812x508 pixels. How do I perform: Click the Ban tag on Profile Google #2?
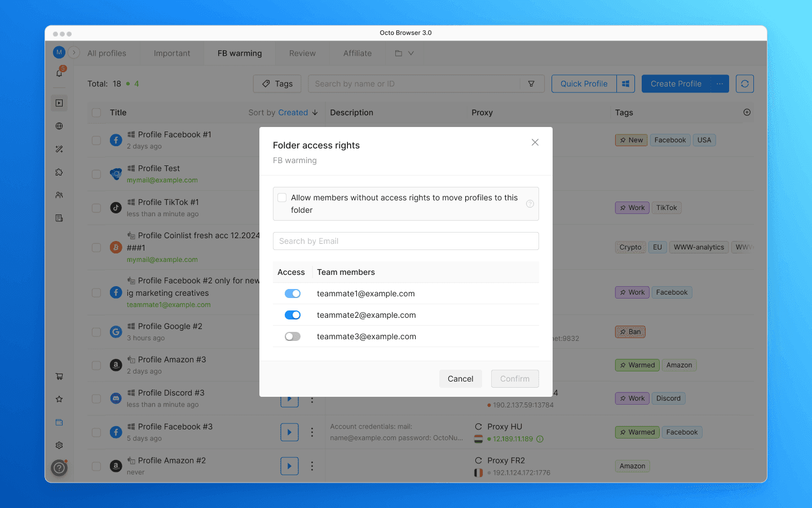pyautogui.click(x=630, y=332)
